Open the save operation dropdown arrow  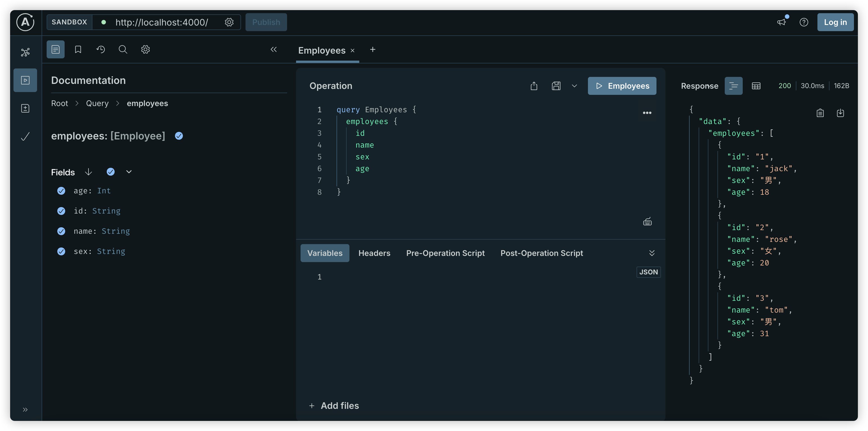[574, 86]
